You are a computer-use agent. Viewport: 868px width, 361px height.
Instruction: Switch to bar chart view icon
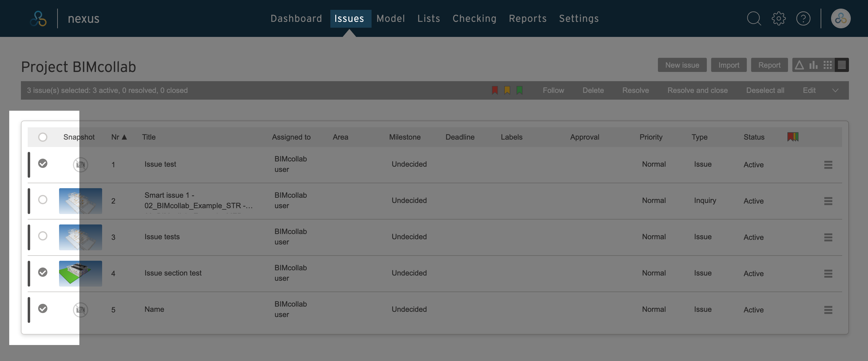[x=813, y=65]
